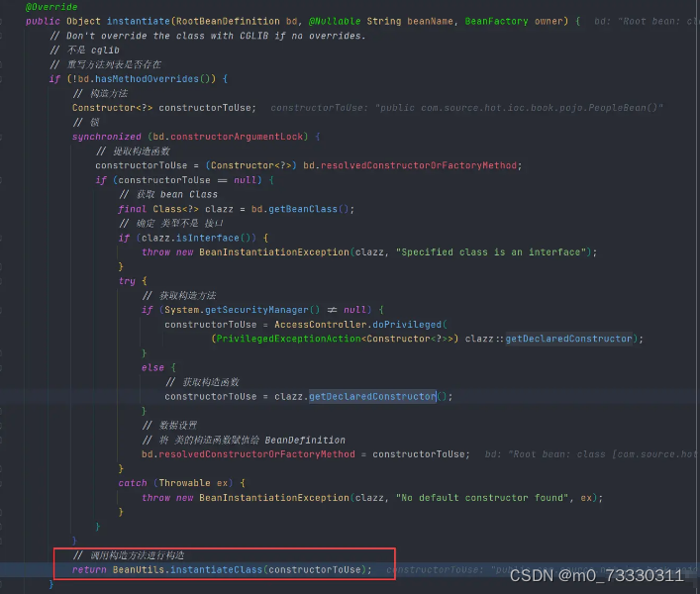Screen dimensions: 700x594
Task: Select the RootBeanDefinition parameter type
Action: [x=228, y=21]
